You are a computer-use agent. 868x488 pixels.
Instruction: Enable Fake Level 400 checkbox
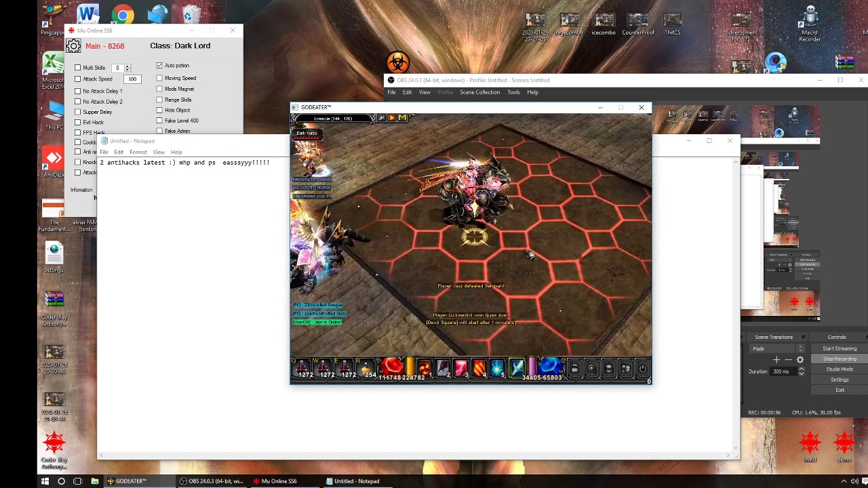(159, 121)
